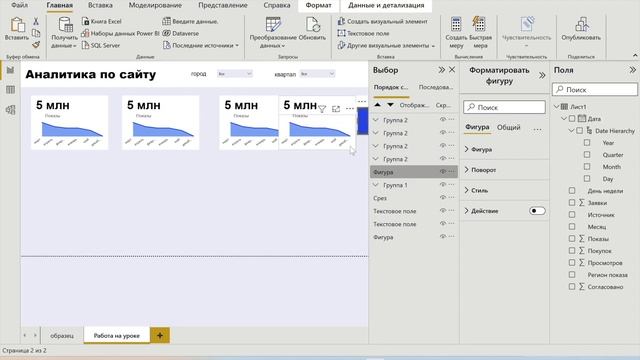The image size is (640, 360).
Task: Toggle the Действие on/off switch
Action: click(x=537, y=211)
